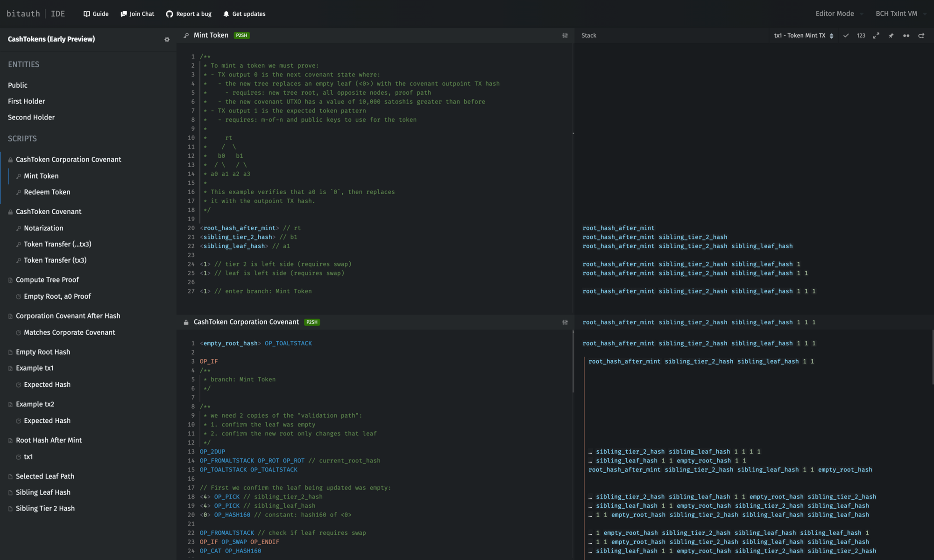Open the Guide from top bar

click(x=96, y=14)
